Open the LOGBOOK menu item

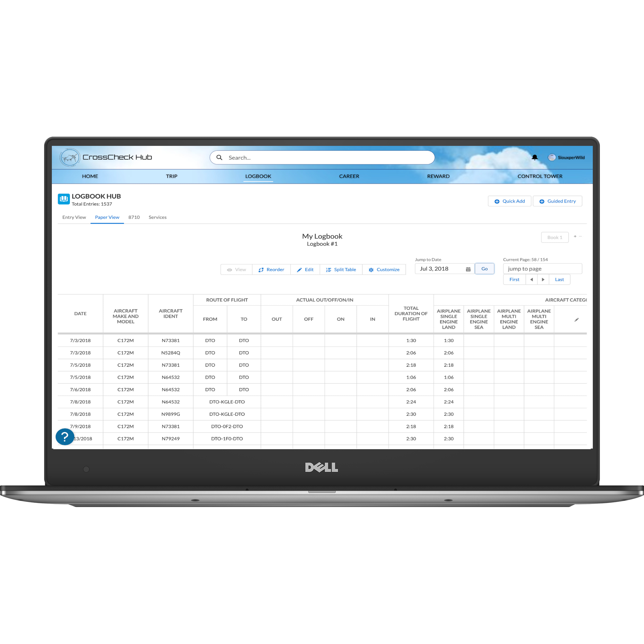tap(259, 176)
